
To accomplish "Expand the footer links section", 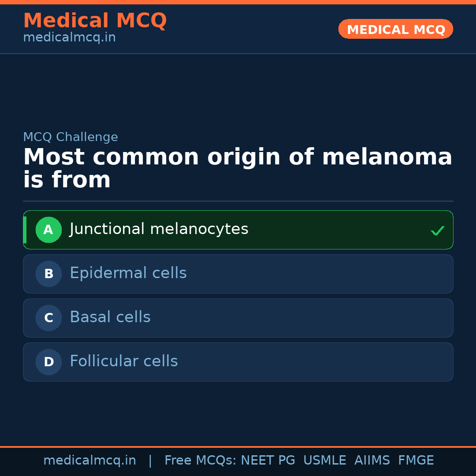I will pyautogui.click(x=238, y=460).
